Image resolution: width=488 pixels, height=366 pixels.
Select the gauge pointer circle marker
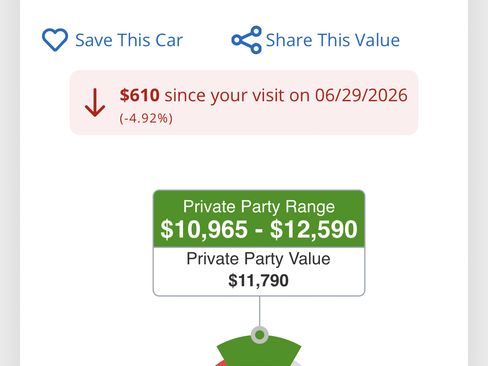pyautogui.click(x=260, y=335)
